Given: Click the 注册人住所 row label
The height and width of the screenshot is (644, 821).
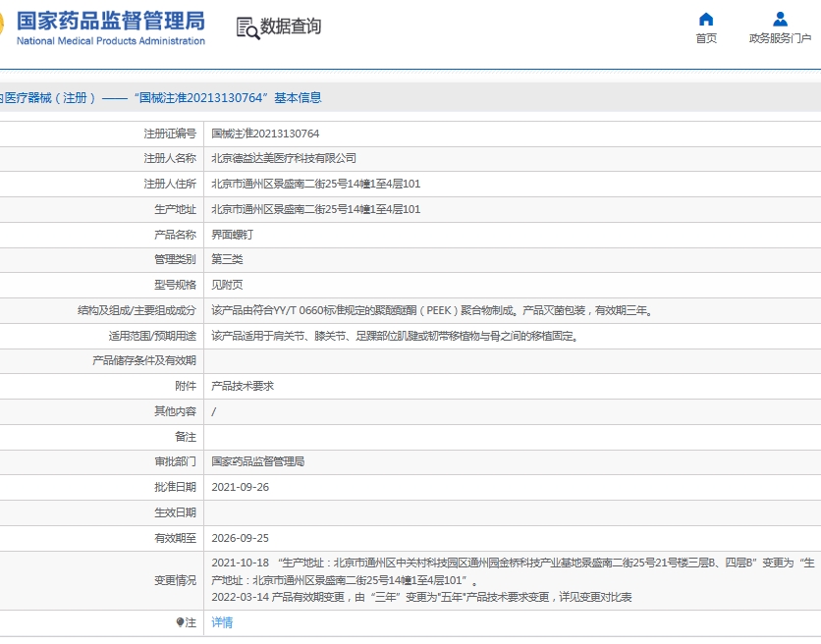Looking at the screenshot, I should [170, 184].
